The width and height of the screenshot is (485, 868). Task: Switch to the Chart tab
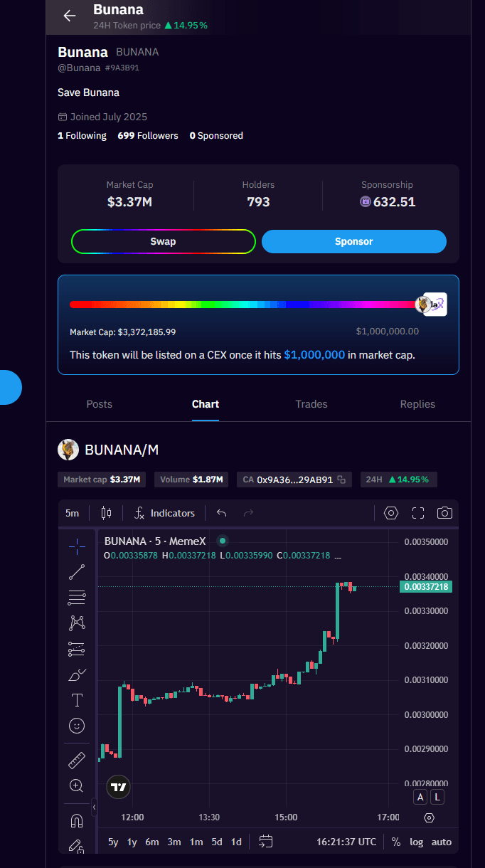pyautogui.click(x=206, y=404)
